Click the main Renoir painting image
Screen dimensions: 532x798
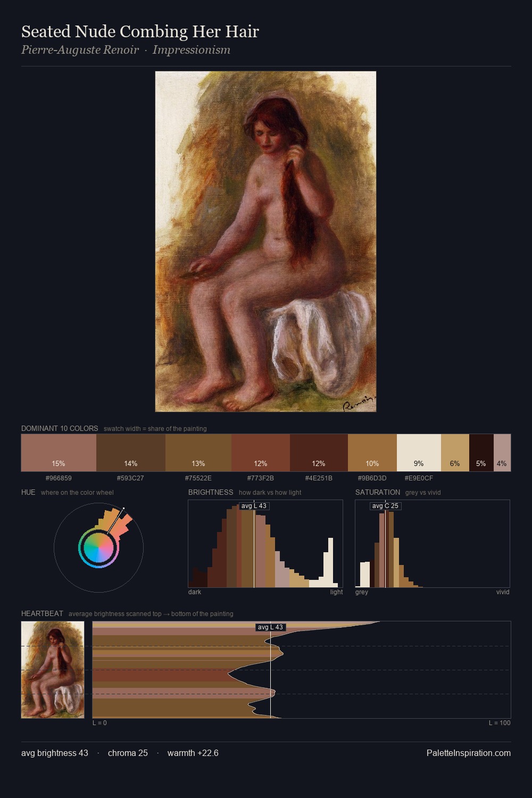(x=265, y=242)
